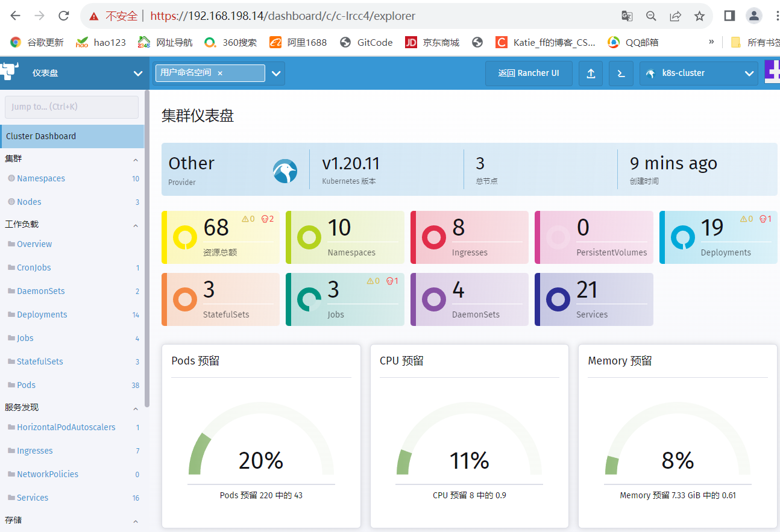The width and height of the screenshot is (780, 532).
Task: Click the share page icon
Action: coord(675,16)
